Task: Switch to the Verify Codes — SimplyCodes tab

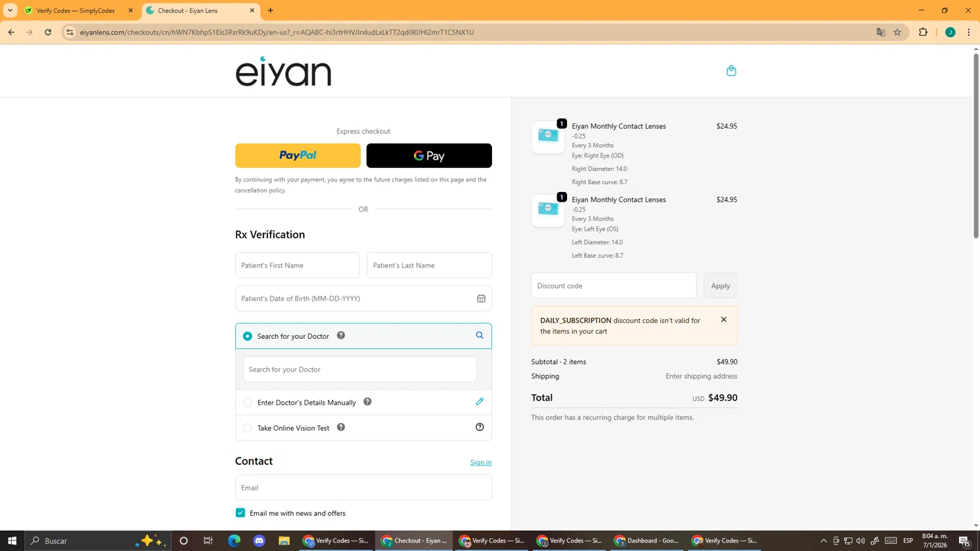Action: coord(77,10)
